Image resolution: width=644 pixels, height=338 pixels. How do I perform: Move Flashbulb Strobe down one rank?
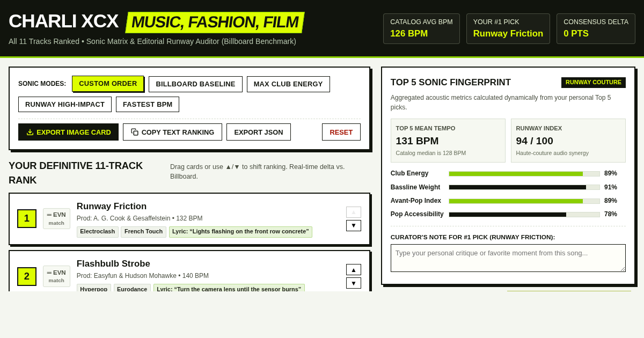(x=354, y=283)
